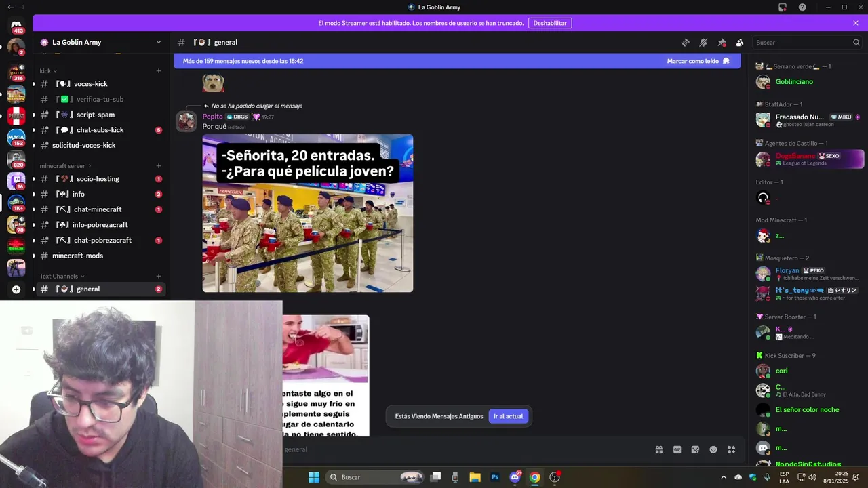Click Pepito username in the message

click(212, 117)
